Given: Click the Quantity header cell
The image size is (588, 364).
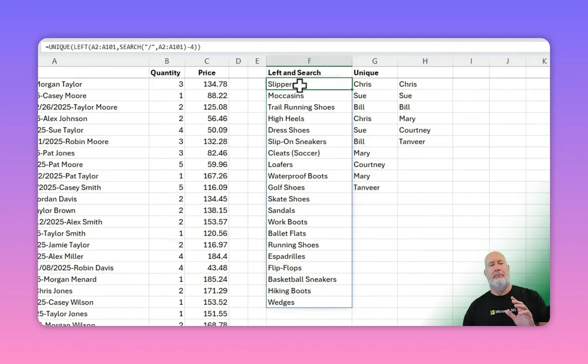Looking at the screenshot, I should point(166,72).
